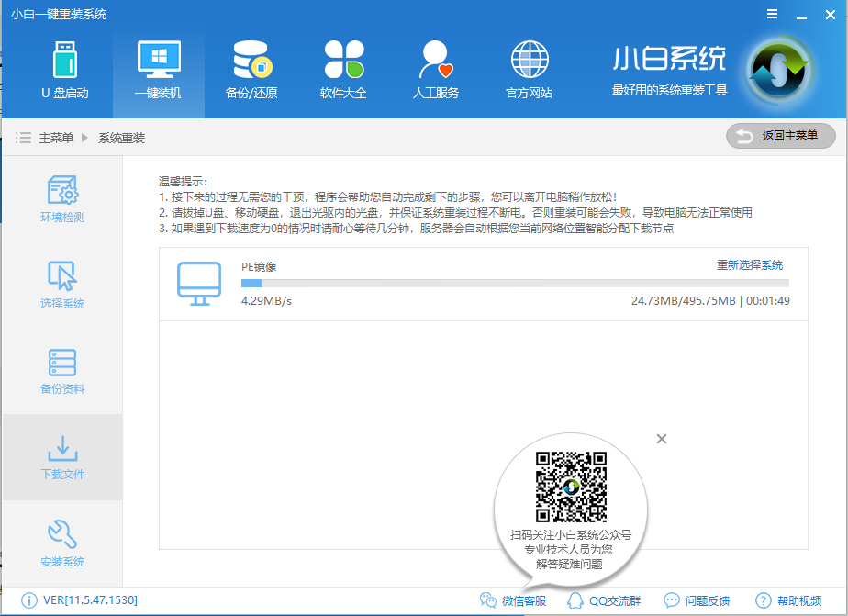The image size is (848, 616).
Task: Click the 重新选择系统 link
Action: 753,264
